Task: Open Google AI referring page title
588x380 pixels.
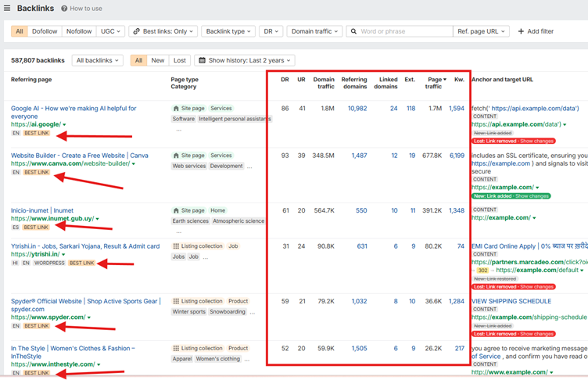Action: tap(73, 112)
